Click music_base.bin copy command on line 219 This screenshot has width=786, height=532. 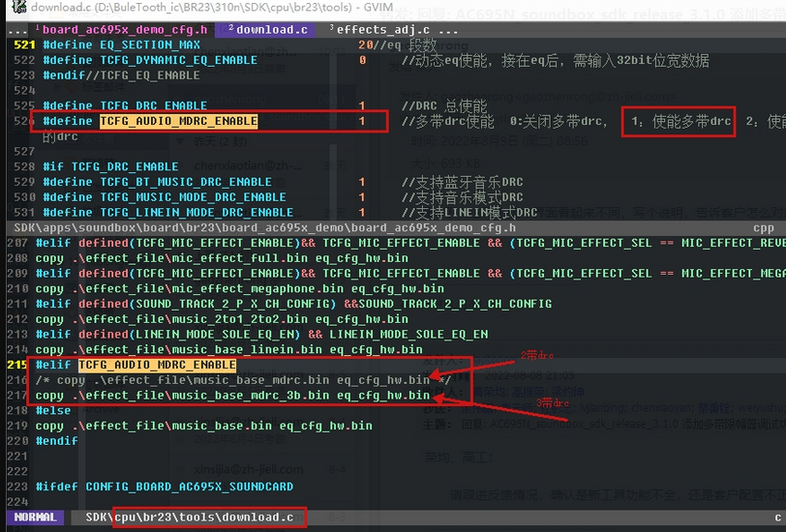(x=203, y=426)
